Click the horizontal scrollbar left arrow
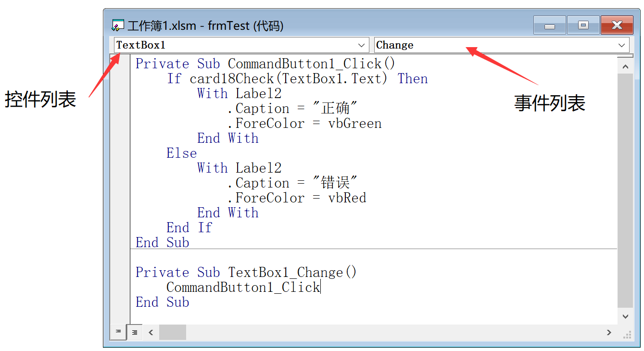 pyautogui.click(x=151, y=332)
